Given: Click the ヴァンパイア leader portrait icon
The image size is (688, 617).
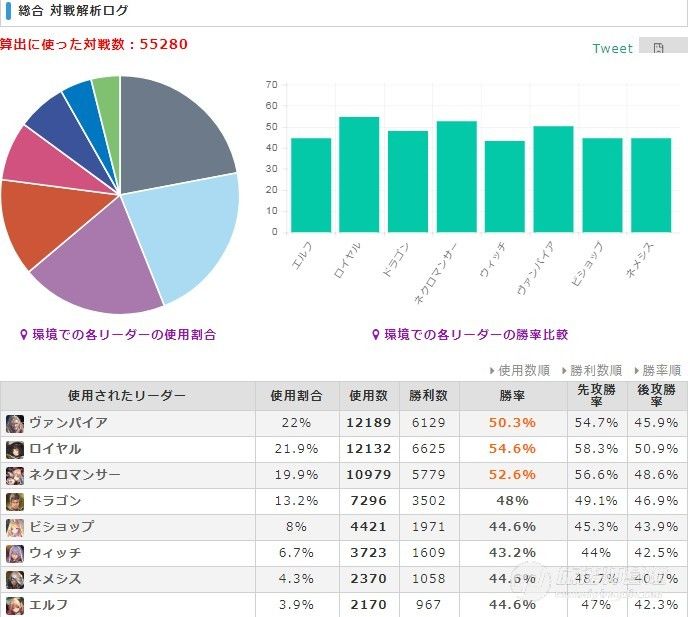Looking at the screenshot, I should point(15,423).
